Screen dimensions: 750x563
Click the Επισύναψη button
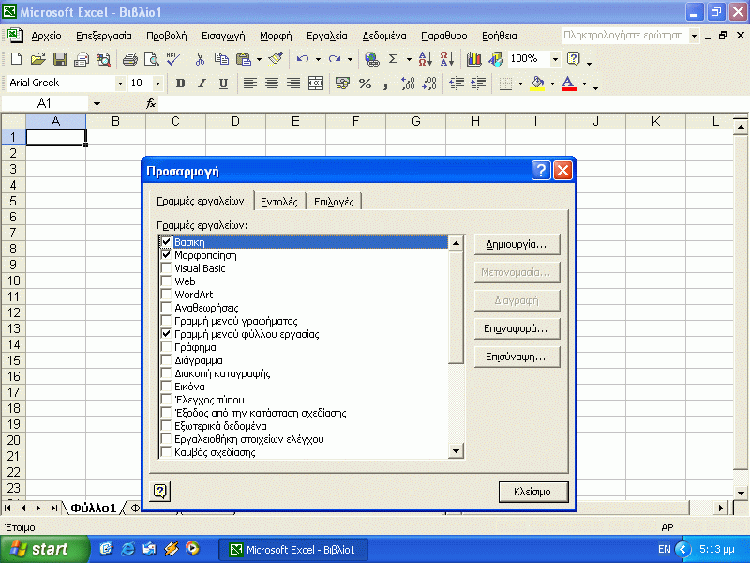[517, 357]
